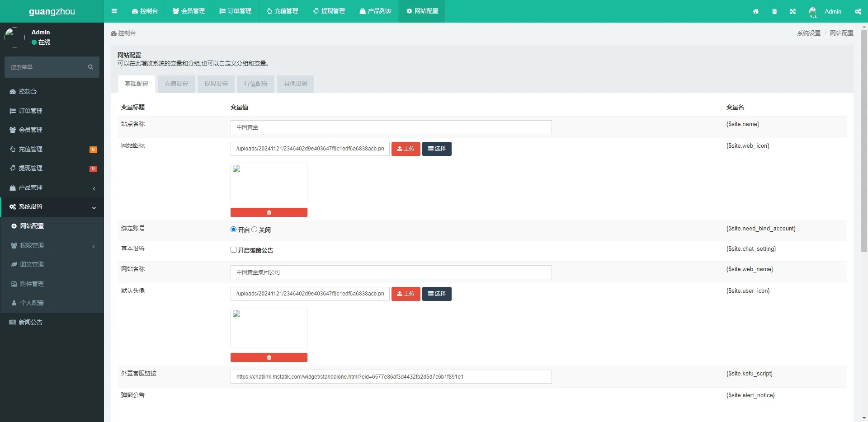The image size is (868, 422).
Task: Select the 开启 radio option for 绑定账号
Action: tap(234, 230)
